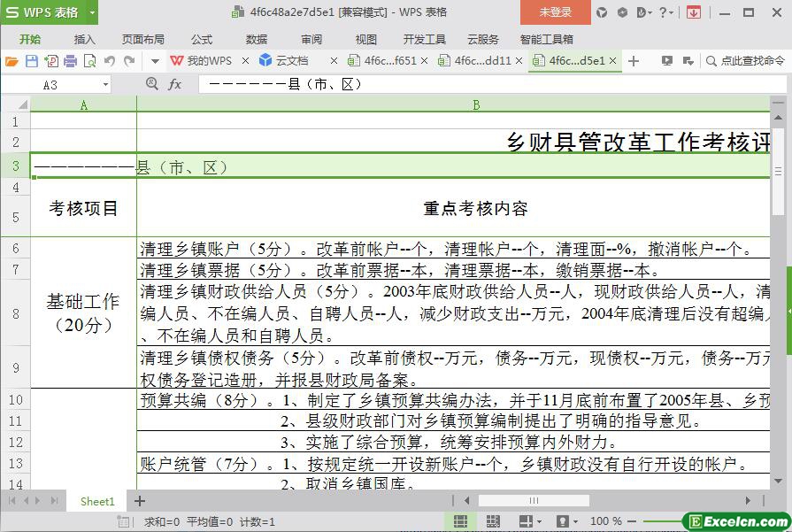Image resolution: width=792 pixels, height=532 pixels.
Task: Click the 点此查找命令 search box
Action: [x=745, y=61]
